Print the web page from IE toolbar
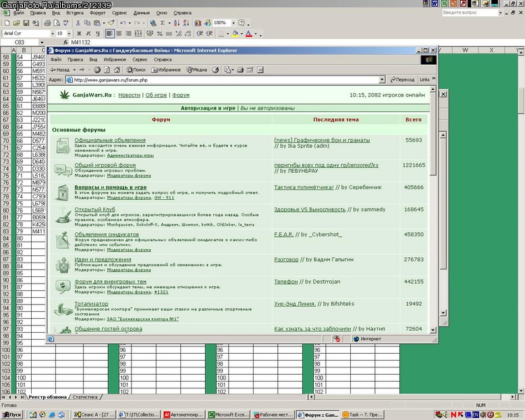Screen dimensions: 525x420 tap(240, 70)
